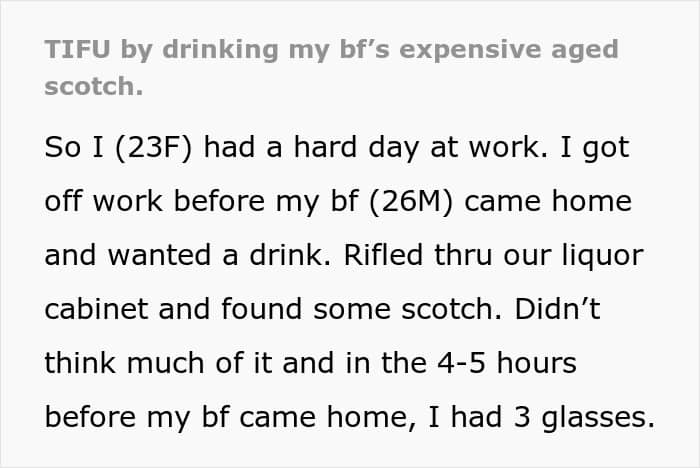700x468 pixels.
Task: Click "TIFU" at the title start
Action: [77, 49]
